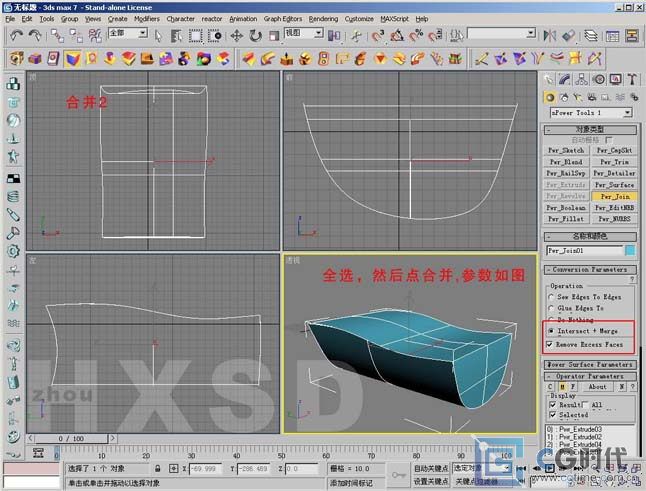Select the Do Nothing radio option

click(x=551, y=319)
